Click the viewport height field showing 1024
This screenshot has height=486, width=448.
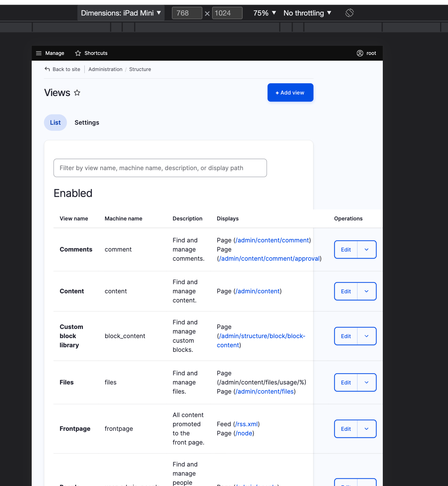[227, 13]
